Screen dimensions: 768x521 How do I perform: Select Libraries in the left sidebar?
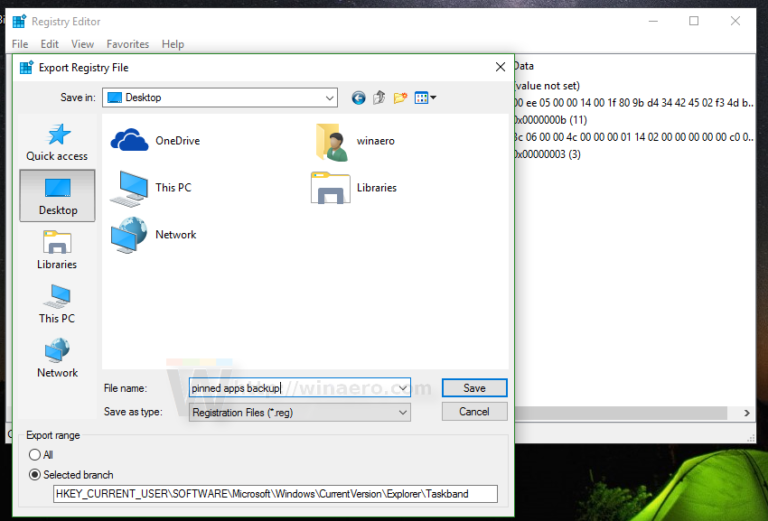(57, 250)
